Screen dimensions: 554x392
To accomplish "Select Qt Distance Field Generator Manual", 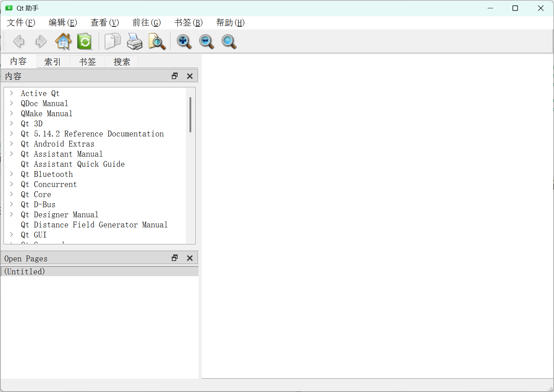I will (x=94, y=225).
